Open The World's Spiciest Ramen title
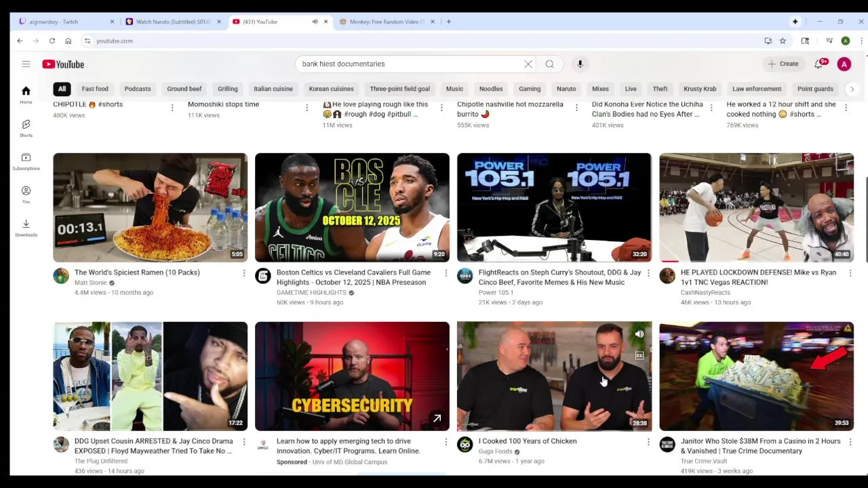The image size is (868, 488). [137, 272]
